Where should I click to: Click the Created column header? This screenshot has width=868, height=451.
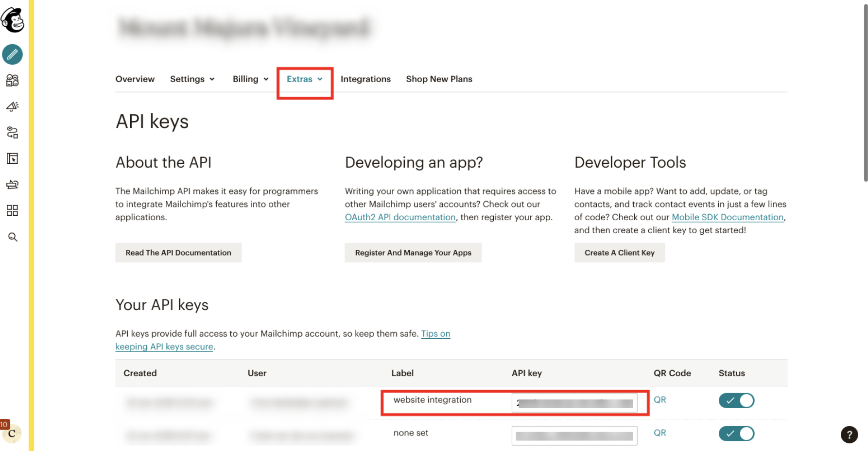(x=140, y=373)
